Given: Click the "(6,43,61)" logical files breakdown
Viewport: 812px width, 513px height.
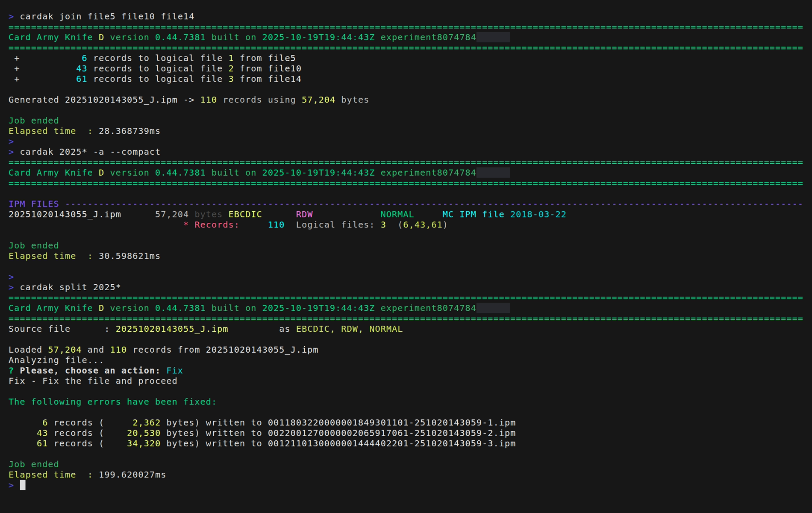Looking at the screenshot, I should [422, 225].
